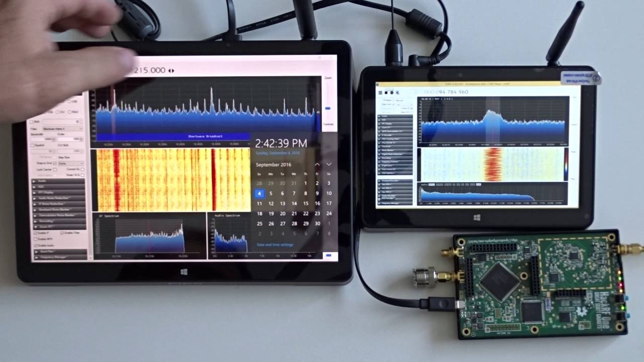644x362 pixels.
Task: Tap the Windows logo button on right tablet
Action: point(476,218)
